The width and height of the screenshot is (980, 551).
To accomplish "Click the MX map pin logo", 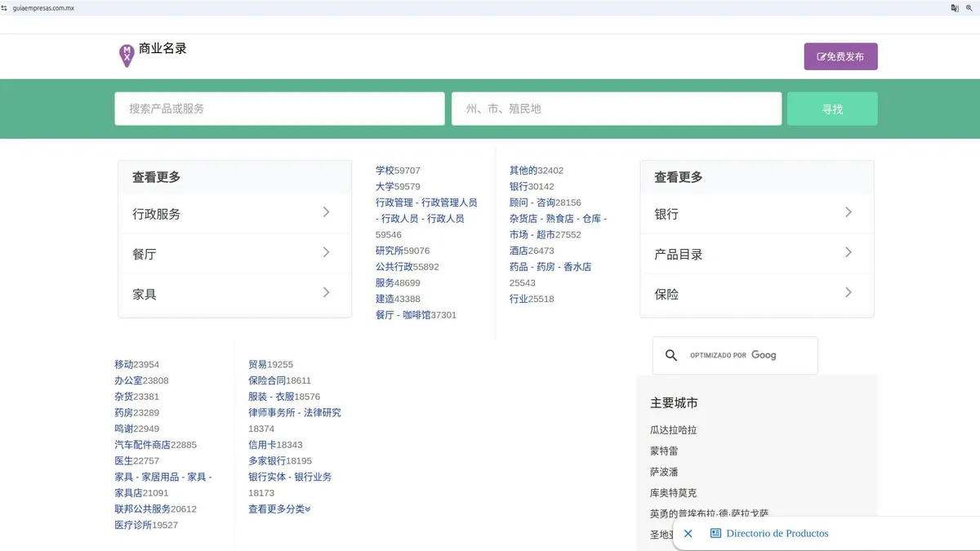I will point(127,56).
